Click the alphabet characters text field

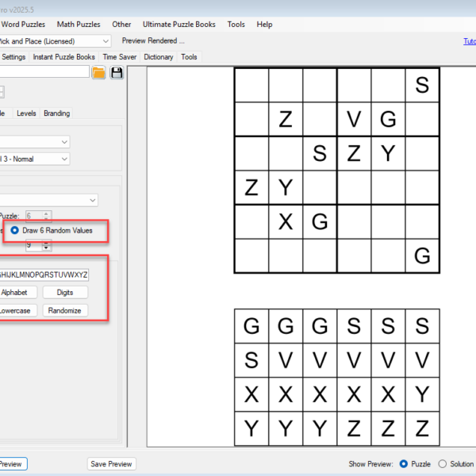44,274
